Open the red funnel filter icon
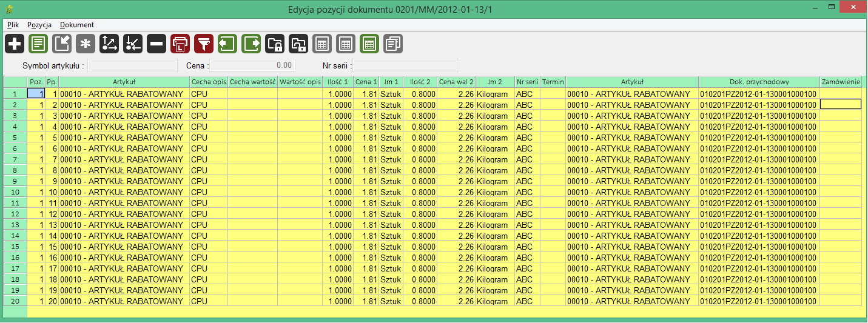The width and height of the screenshot is (868, 323). tap(204, 44)
